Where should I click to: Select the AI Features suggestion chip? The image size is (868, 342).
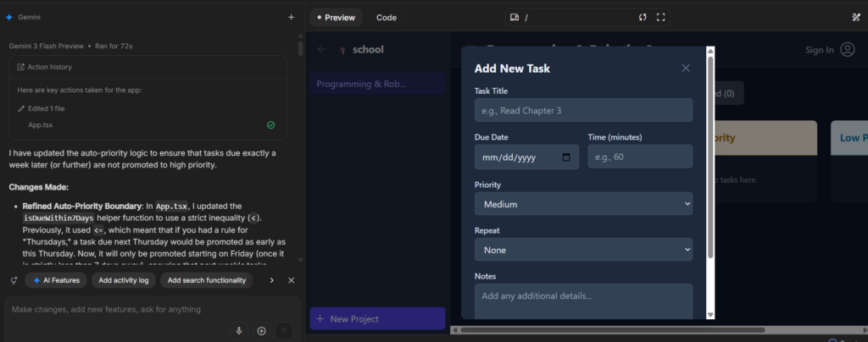[x=56, y=280]
